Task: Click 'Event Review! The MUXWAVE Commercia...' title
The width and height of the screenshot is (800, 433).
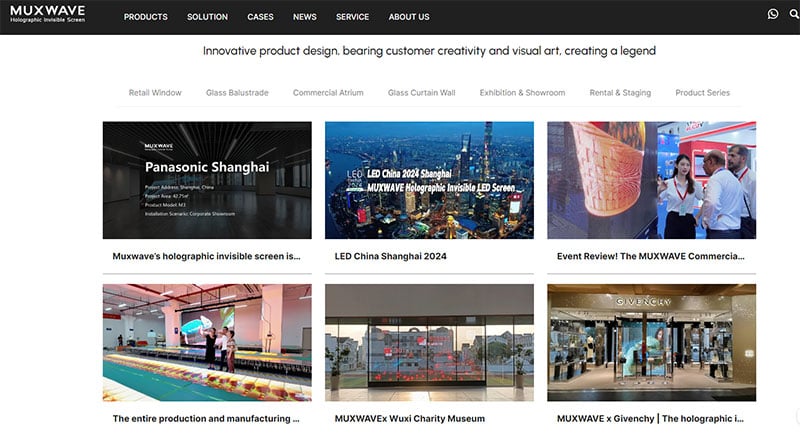Action: tap(651, 257)
